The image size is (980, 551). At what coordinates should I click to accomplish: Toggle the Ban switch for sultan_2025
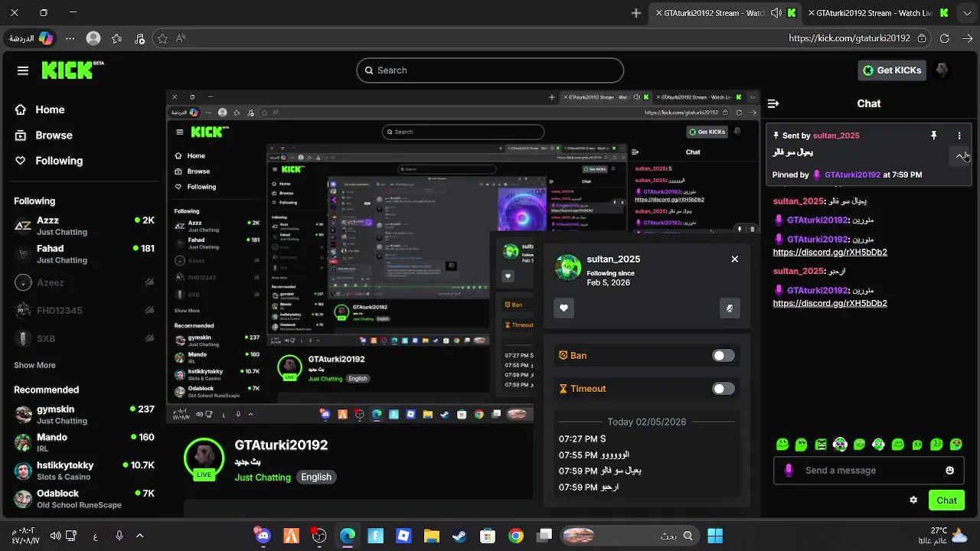tap(723, 355)
